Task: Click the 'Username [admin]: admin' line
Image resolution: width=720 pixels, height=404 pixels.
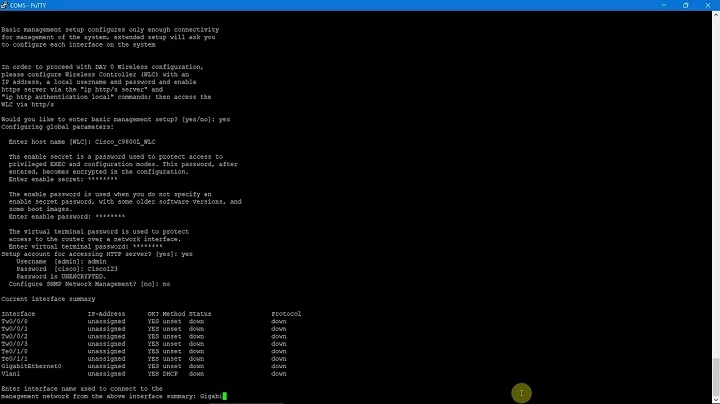Action: [x=61, y=262]
